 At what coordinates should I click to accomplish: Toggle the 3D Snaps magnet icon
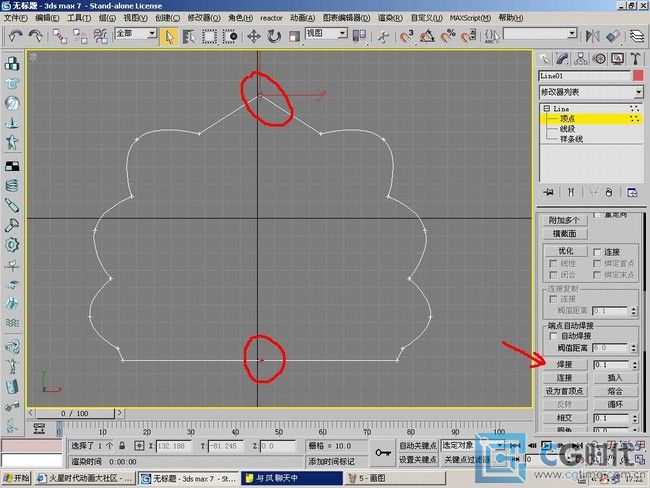coord(407,36)
